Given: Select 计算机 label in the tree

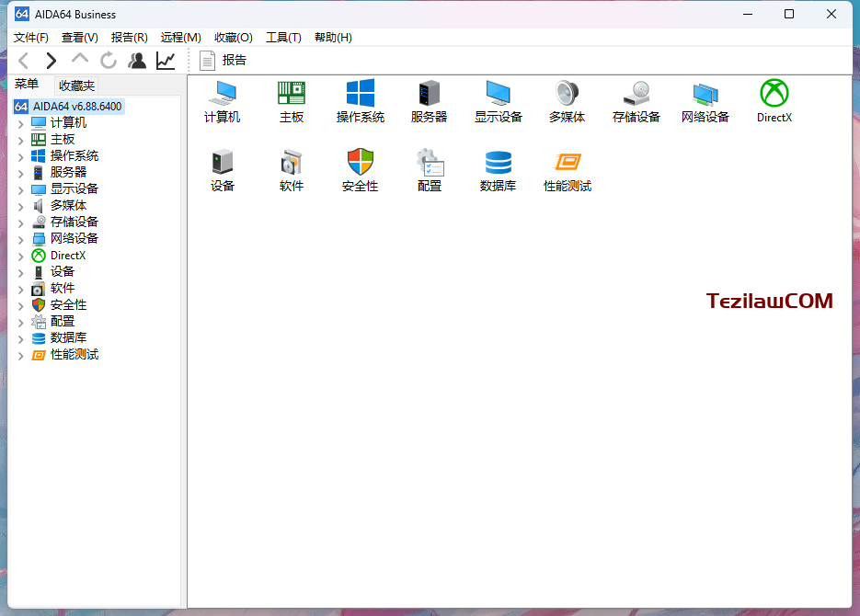Looking at the screenshot, I should (69, 123).
